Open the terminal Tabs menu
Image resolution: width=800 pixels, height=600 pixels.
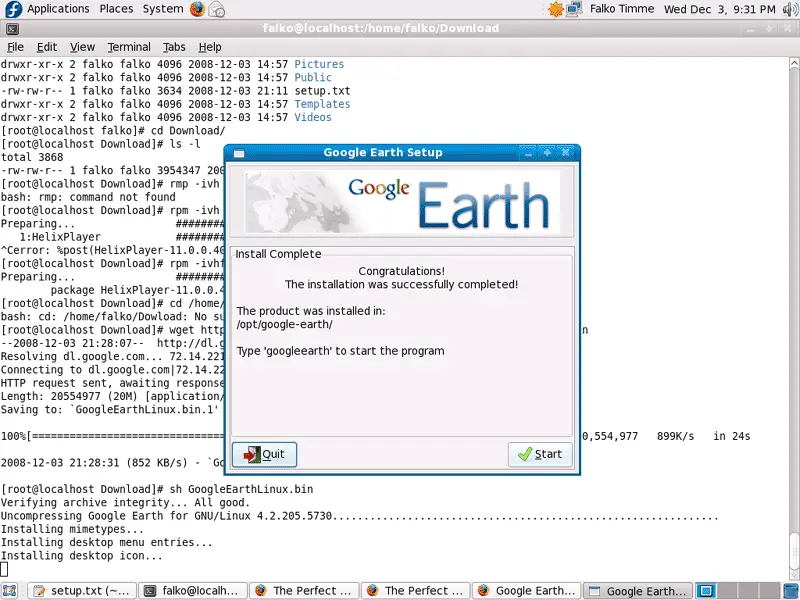[x=174, y=47]
